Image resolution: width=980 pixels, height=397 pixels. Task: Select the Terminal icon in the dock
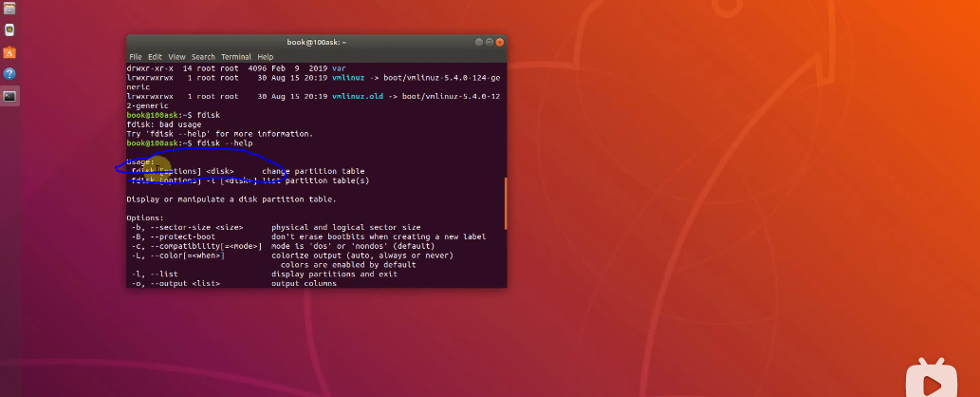pyautogui.click(x=9, y=96)
